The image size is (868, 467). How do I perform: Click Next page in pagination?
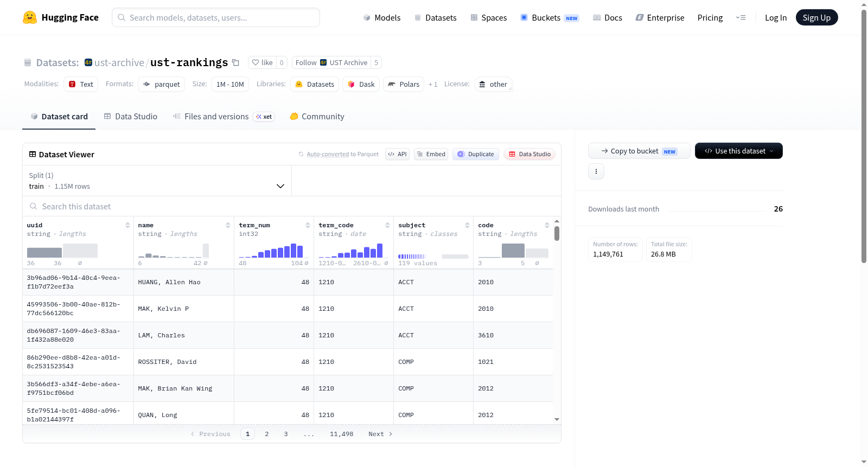click(380, 434)
